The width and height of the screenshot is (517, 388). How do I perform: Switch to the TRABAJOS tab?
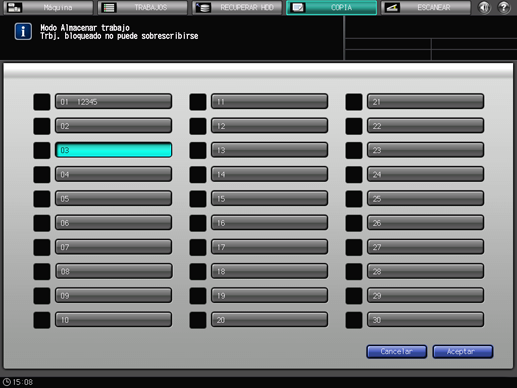click(x=143, y=7)
